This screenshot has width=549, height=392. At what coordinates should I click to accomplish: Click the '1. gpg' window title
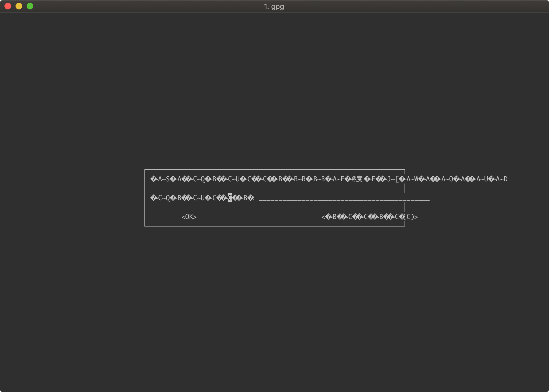(x=274, y=6)
